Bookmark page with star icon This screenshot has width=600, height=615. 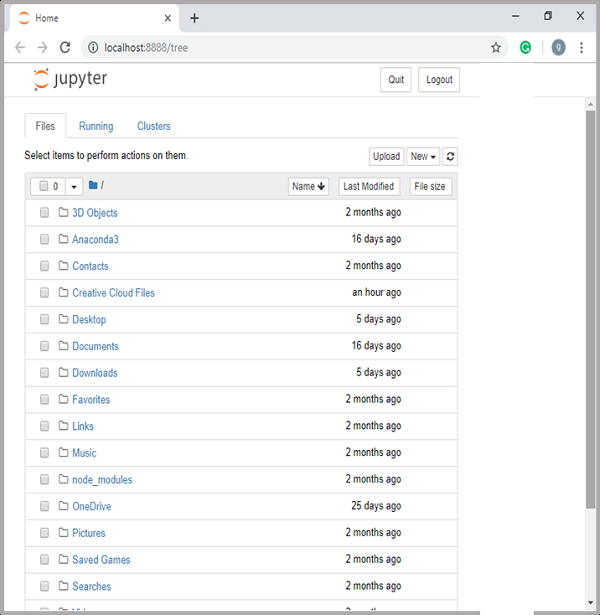[496, 47]
